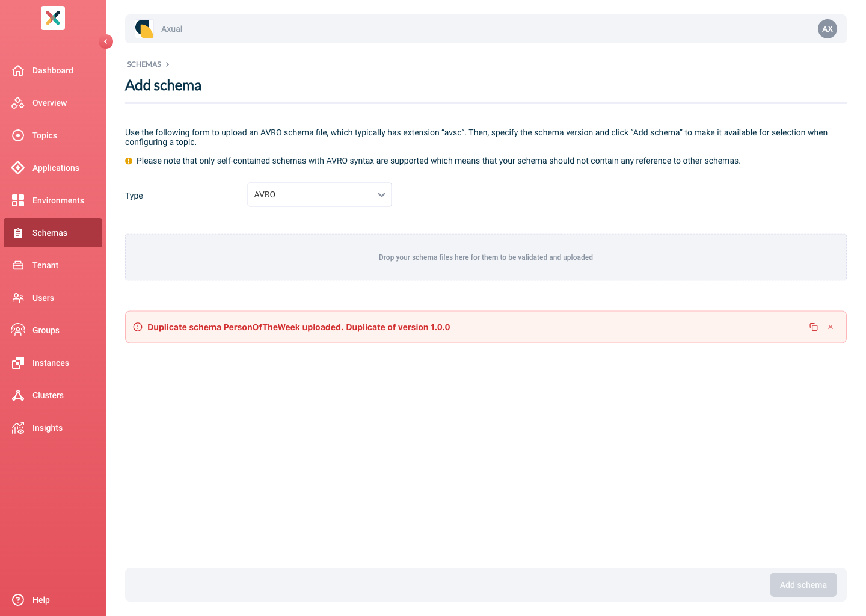866x616 pixels.
Task: Open the Applications menu item
Action: (x=53, y=168)
